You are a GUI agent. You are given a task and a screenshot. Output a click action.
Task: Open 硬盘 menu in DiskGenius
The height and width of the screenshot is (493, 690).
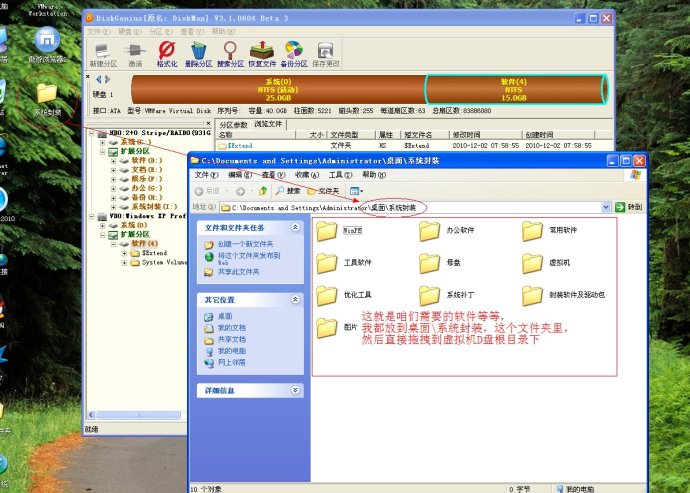point(129,32)
